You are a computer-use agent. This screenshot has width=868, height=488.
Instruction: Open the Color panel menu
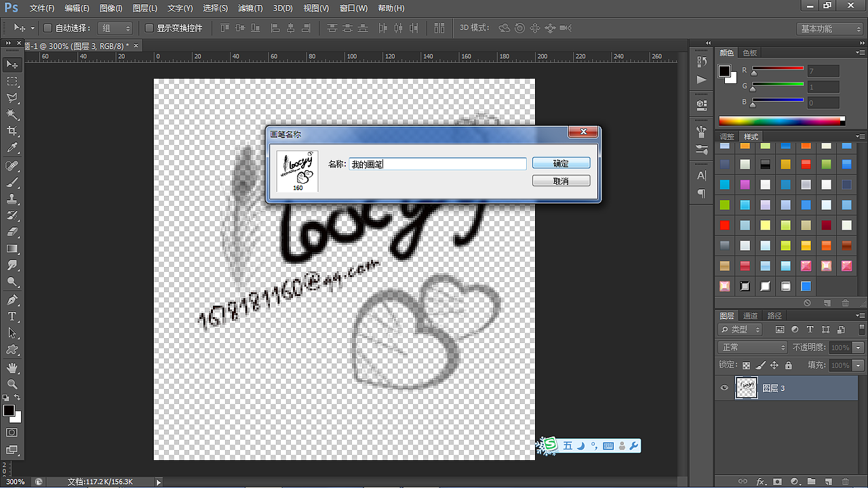point(860,52)
